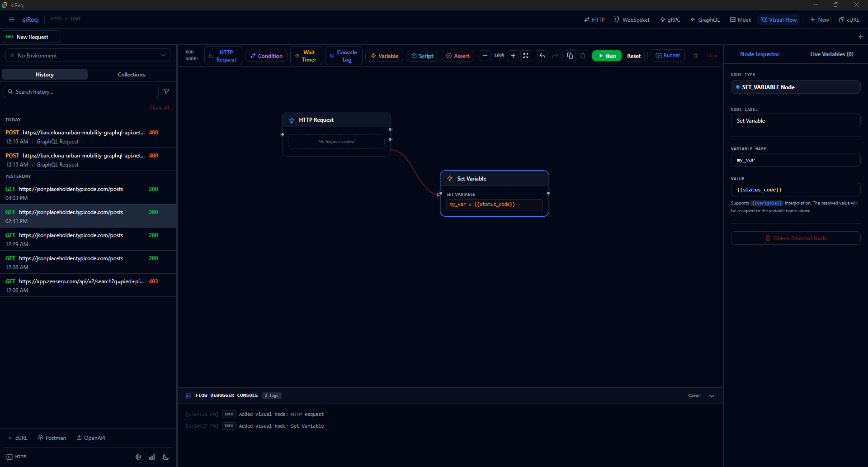The height and width of the screenshot is (467, 868).
Task: Click the red trash icon in toolbar
Action: click(696, 56)
